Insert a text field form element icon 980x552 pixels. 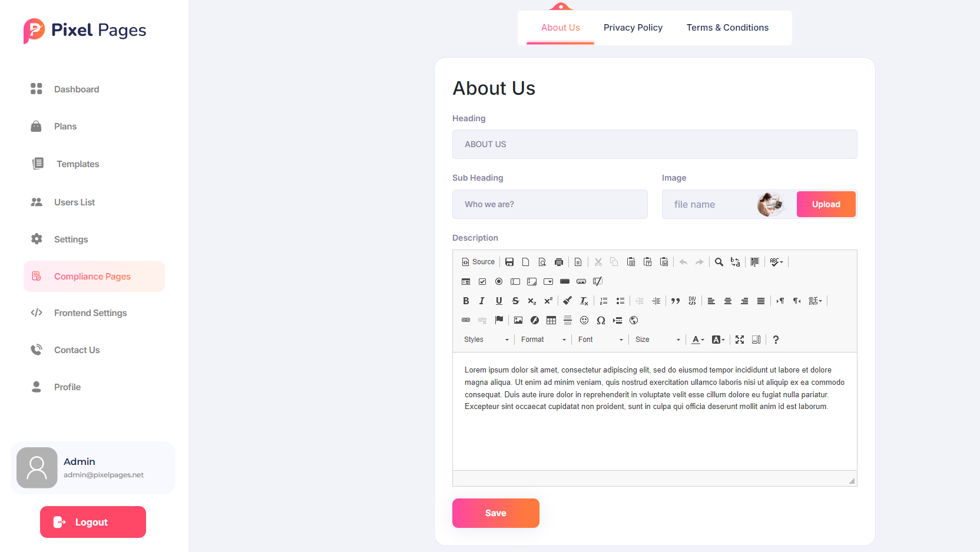click(515, 281)
